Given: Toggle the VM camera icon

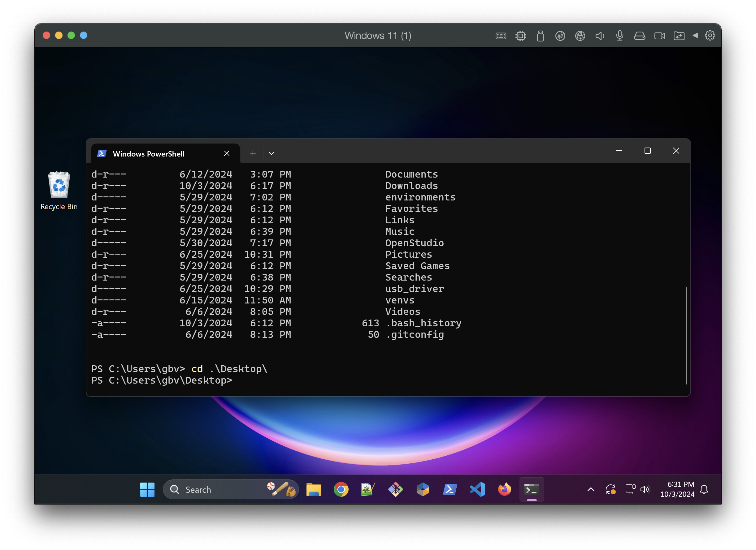Looking at the screenshot, I should coord(659,36).
